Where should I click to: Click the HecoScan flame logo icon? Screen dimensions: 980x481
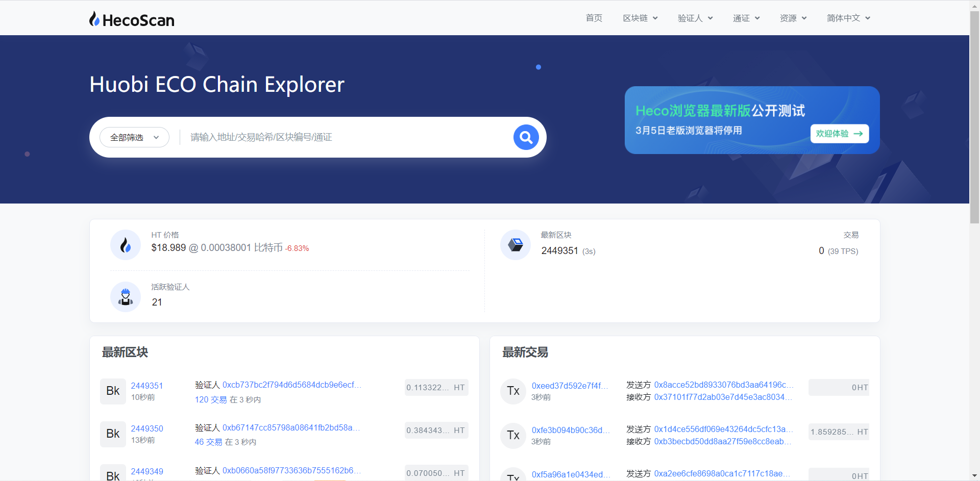pos(94,18)
